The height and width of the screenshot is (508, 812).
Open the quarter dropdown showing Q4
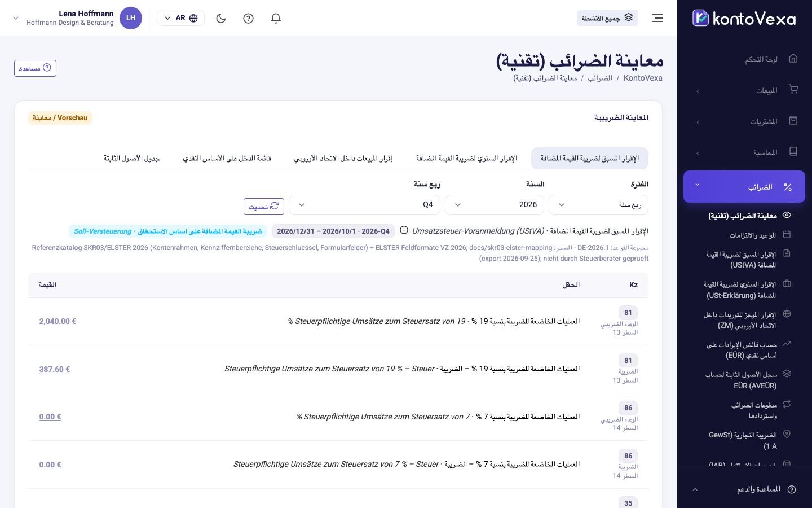[x=364, y=204]
